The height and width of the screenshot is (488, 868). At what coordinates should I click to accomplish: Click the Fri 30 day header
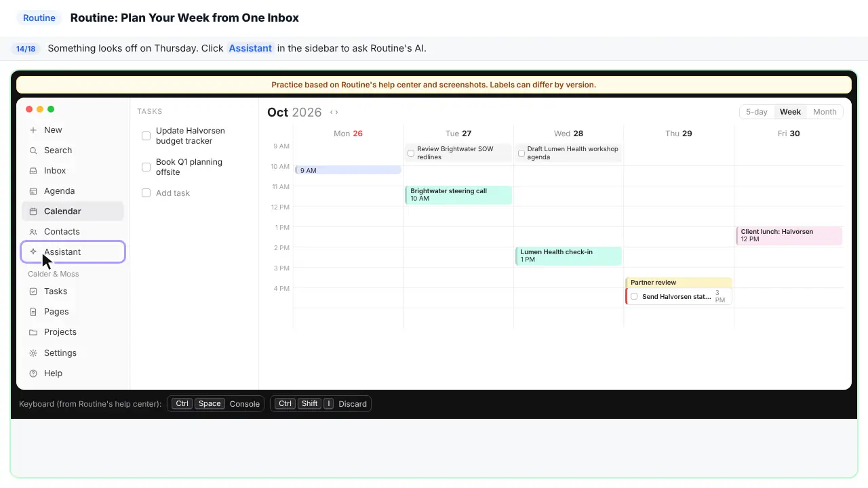click(x=789, y=134)
